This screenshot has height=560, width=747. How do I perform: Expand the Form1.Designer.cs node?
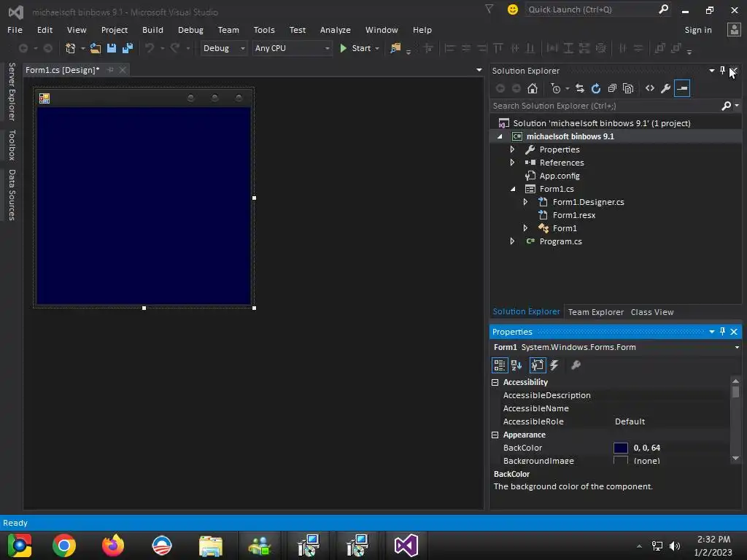525,202
